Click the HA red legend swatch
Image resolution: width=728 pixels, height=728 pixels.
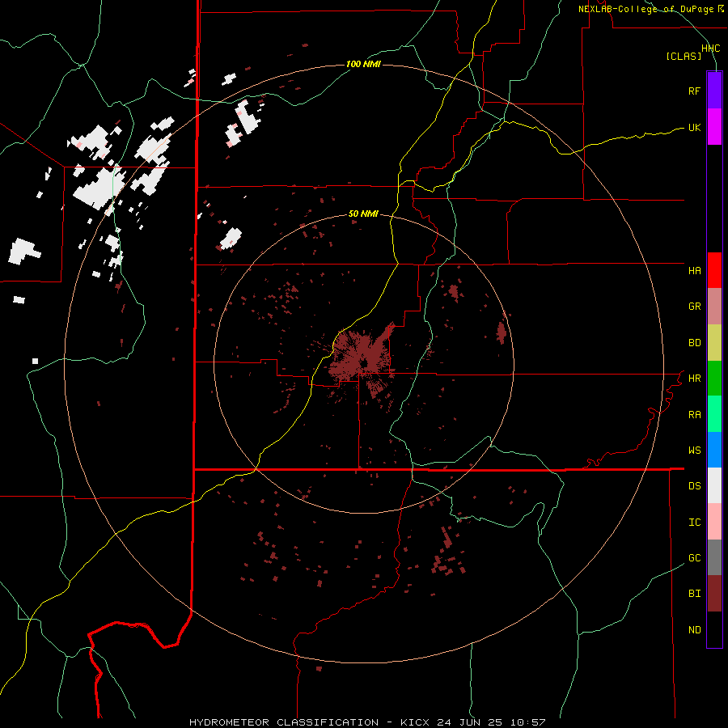coord(714,270)
